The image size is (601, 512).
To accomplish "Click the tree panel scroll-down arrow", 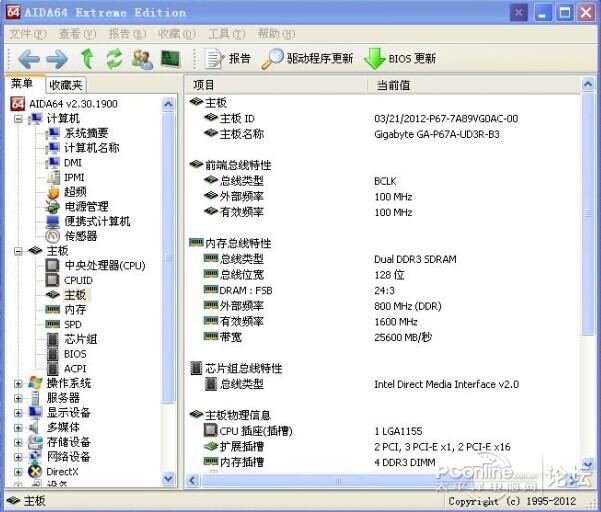I will [168, 479].
